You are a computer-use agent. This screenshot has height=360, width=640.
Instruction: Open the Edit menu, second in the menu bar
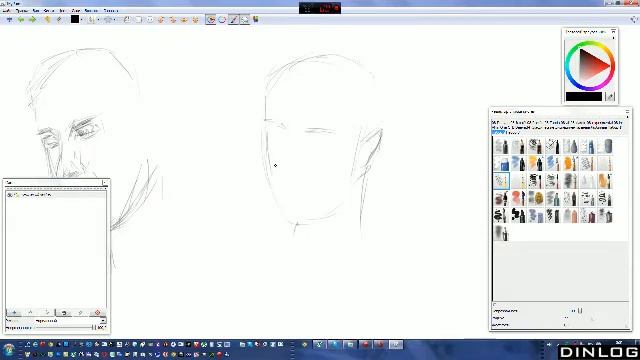point(22,11)
